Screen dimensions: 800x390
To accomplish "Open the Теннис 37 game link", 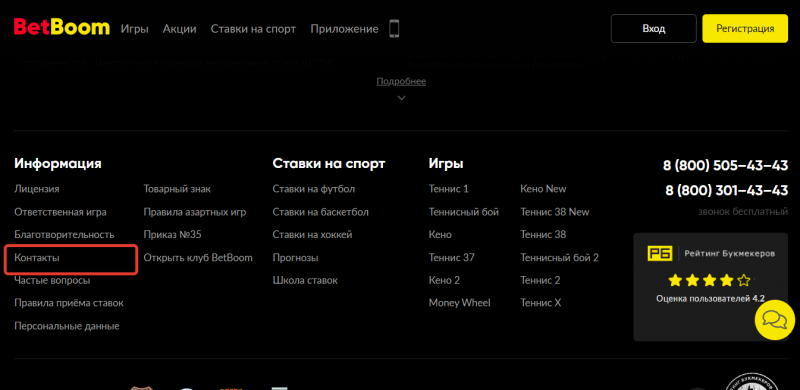I will coord(452,258).
